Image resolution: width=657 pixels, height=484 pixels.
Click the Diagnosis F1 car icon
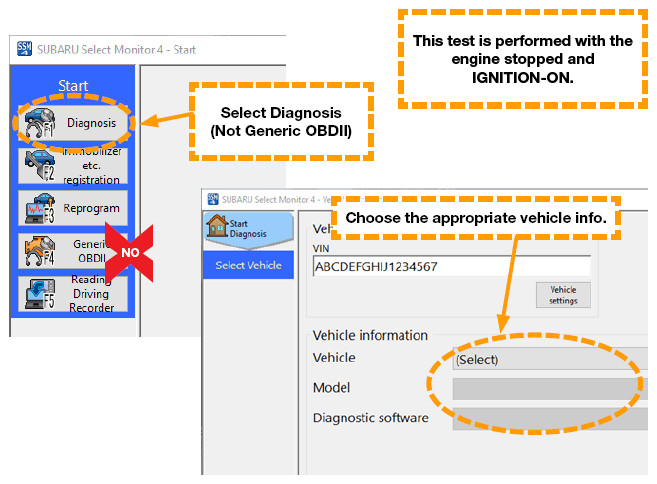(x=38, y=124)
